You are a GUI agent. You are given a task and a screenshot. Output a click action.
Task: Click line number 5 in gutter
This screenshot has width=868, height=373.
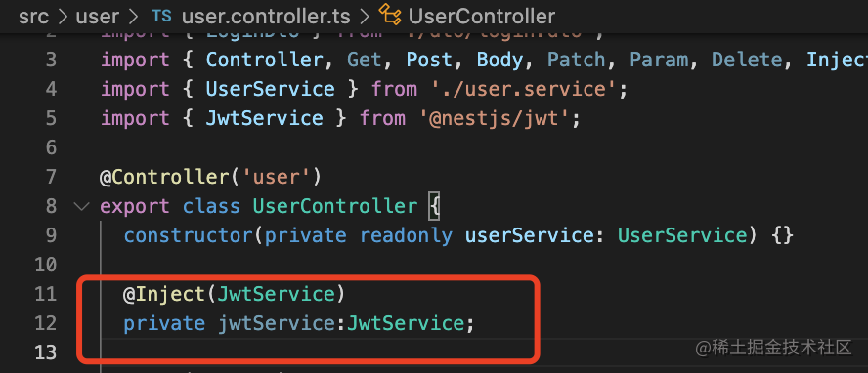(x=51, y=118)
